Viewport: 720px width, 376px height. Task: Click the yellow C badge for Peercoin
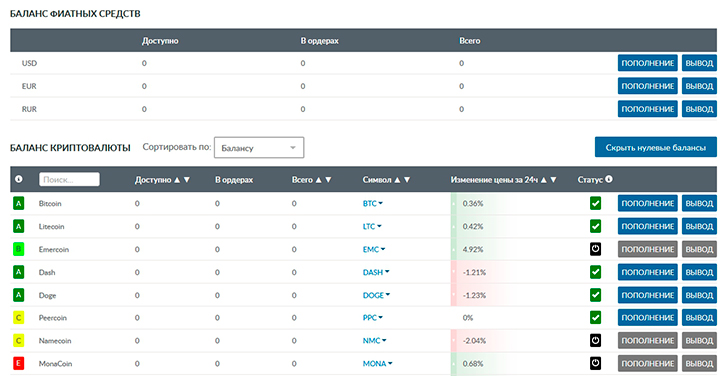point(18,318)
